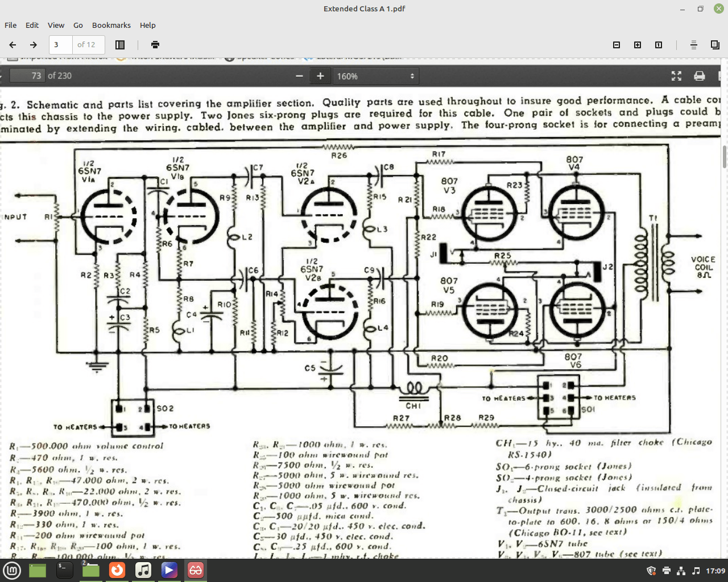Open the network connections tray icon

coord(681,571)
